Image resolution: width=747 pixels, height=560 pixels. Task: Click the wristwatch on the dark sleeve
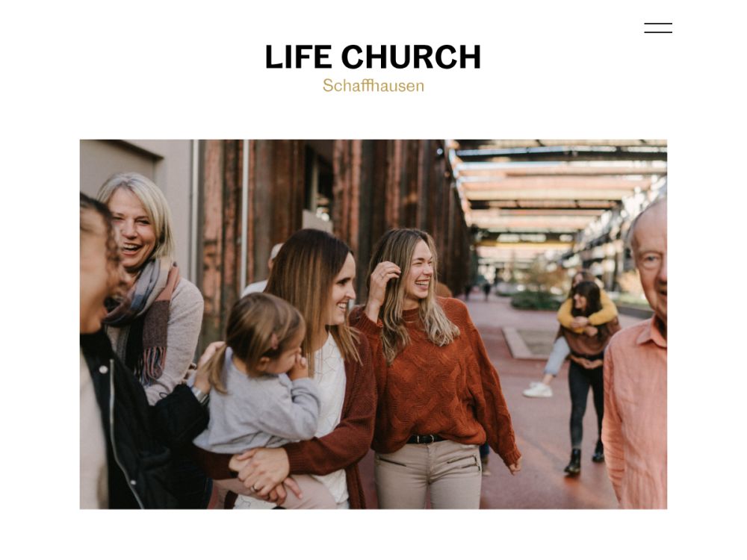200,394
